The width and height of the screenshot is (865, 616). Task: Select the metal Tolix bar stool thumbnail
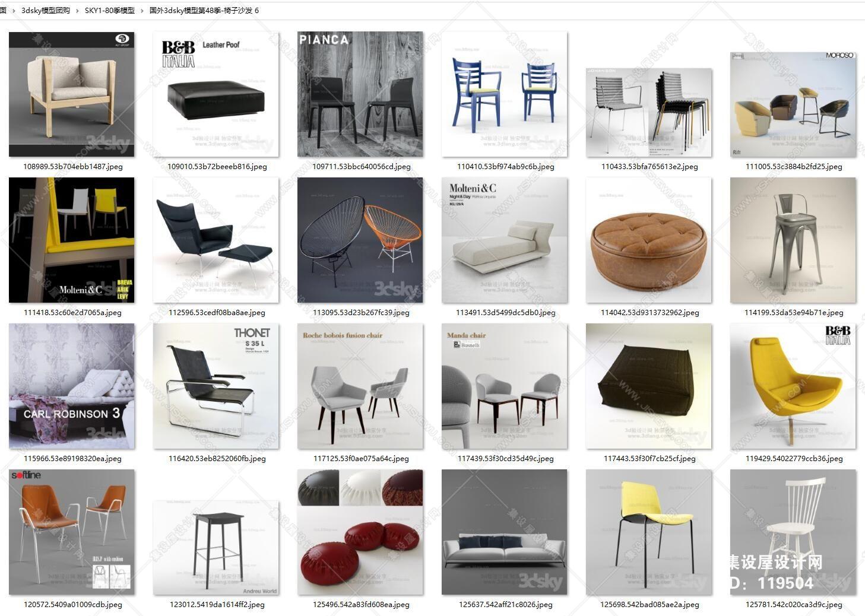793,240
